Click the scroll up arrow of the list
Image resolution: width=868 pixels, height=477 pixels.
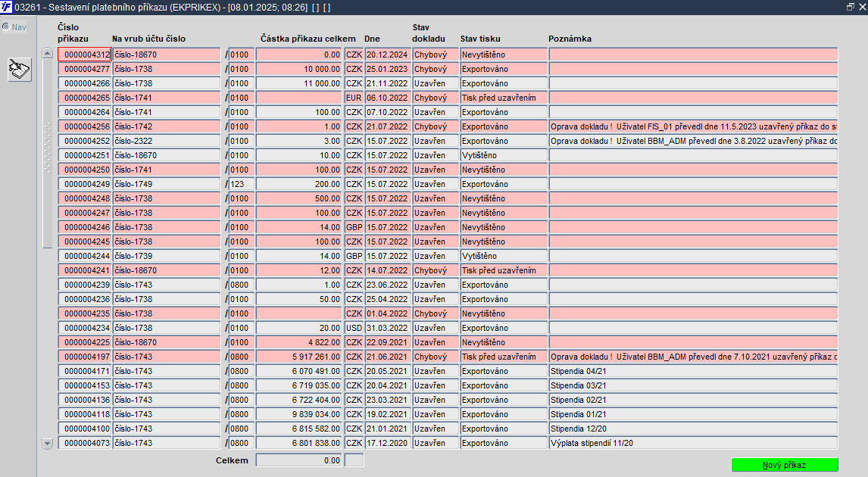point(47,54)
